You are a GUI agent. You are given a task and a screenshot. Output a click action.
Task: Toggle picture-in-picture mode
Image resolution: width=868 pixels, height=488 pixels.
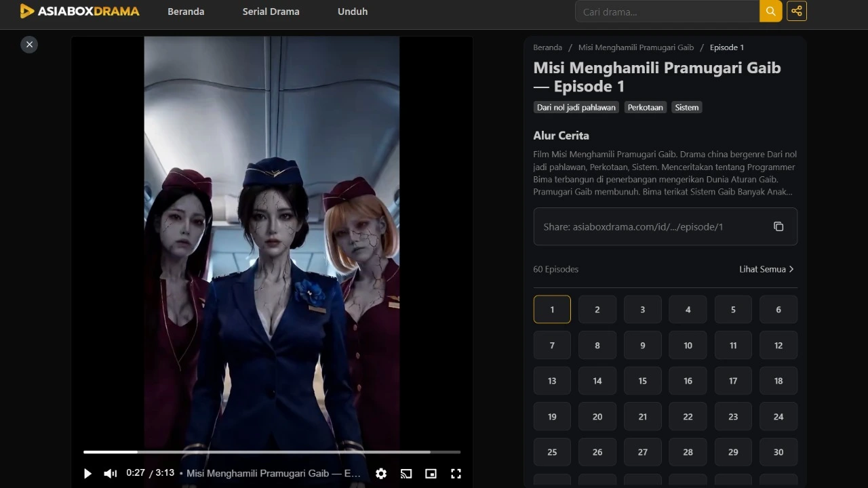pos(431,474)
